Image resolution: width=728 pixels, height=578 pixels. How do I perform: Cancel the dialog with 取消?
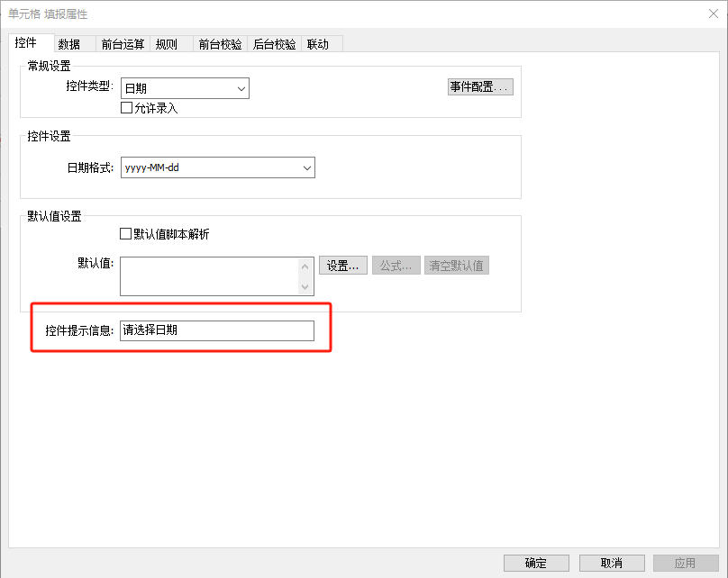[611, 563]
